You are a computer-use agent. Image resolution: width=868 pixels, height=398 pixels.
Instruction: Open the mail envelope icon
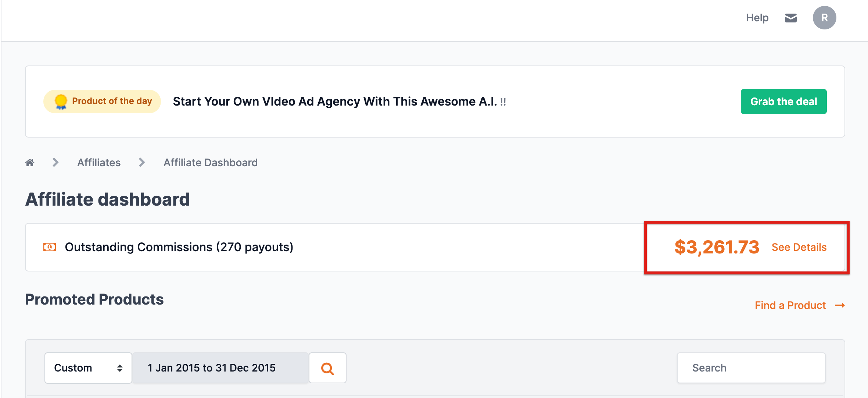790,18
